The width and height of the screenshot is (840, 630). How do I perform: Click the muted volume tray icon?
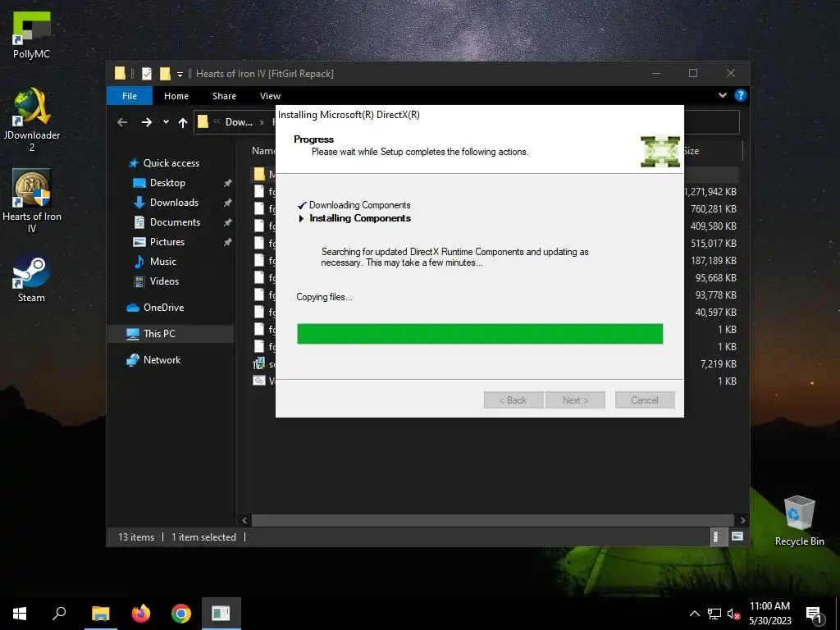[x=733, y=614]
